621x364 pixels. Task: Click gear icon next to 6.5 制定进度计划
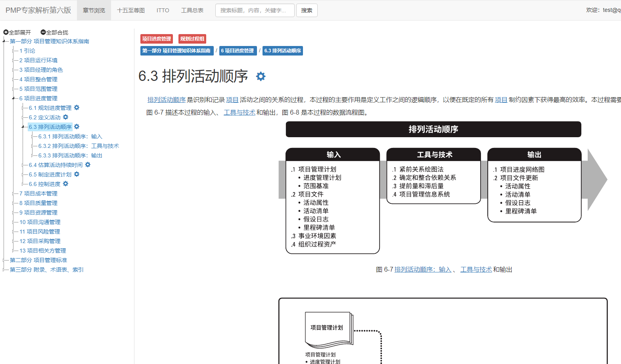coord(77,174)
